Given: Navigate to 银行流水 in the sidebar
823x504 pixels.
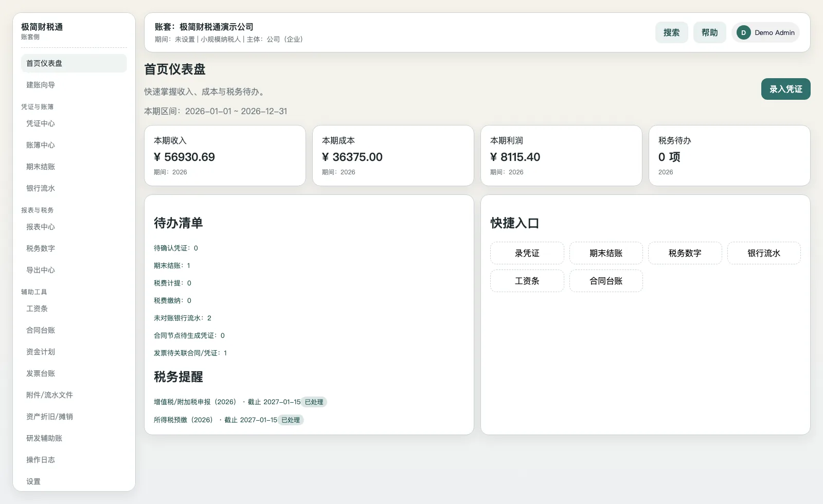Looking at the screenshot, I should coord(41,188).
